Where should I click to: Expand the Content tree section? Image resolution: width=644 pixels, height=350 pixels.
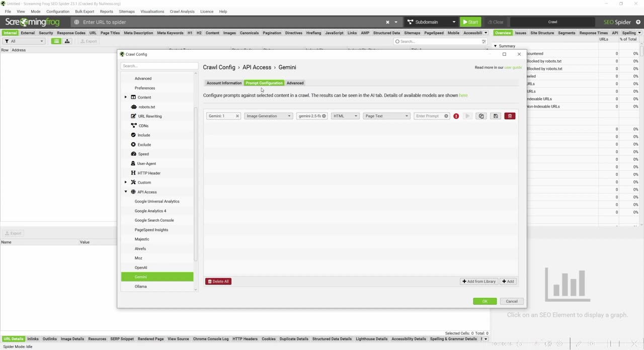(126, 98)
